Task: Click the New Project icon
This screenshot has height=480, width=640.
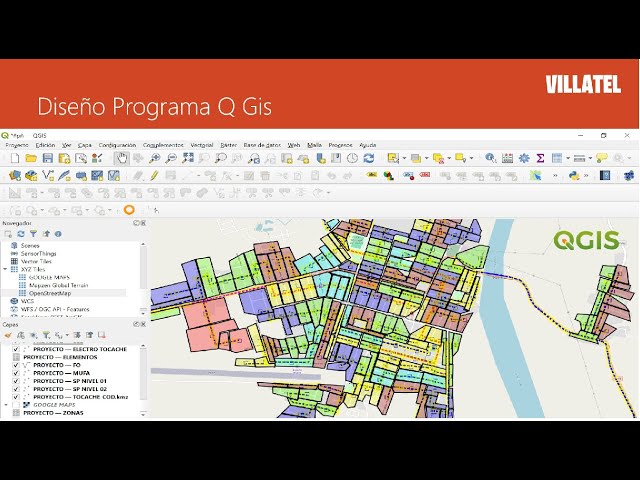Action: (x=15, y=158)
